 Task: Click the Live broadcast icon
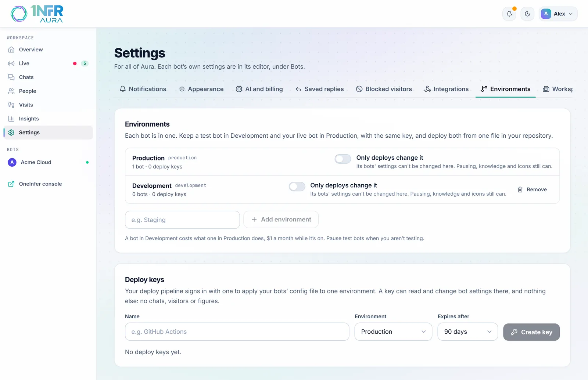(11, 64)
